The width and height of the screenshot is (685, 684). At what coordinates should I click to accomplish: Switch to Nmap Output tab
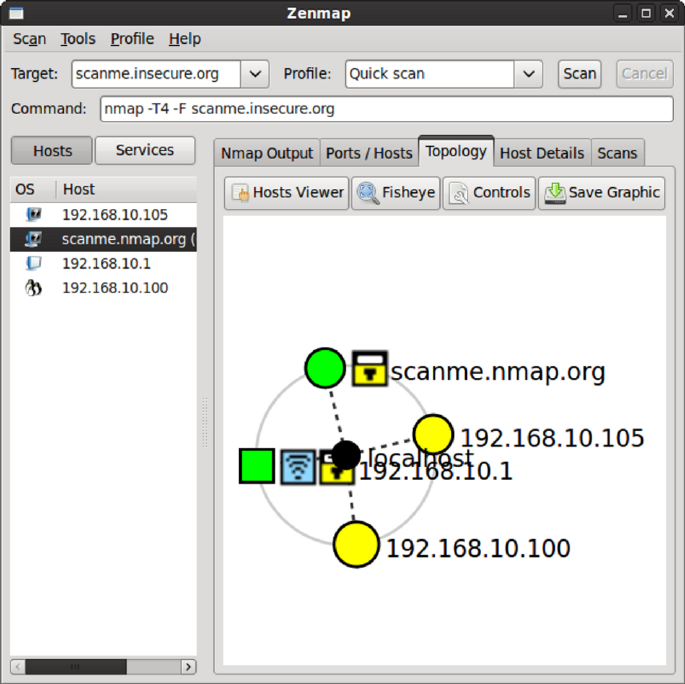(x=267, y=153)
